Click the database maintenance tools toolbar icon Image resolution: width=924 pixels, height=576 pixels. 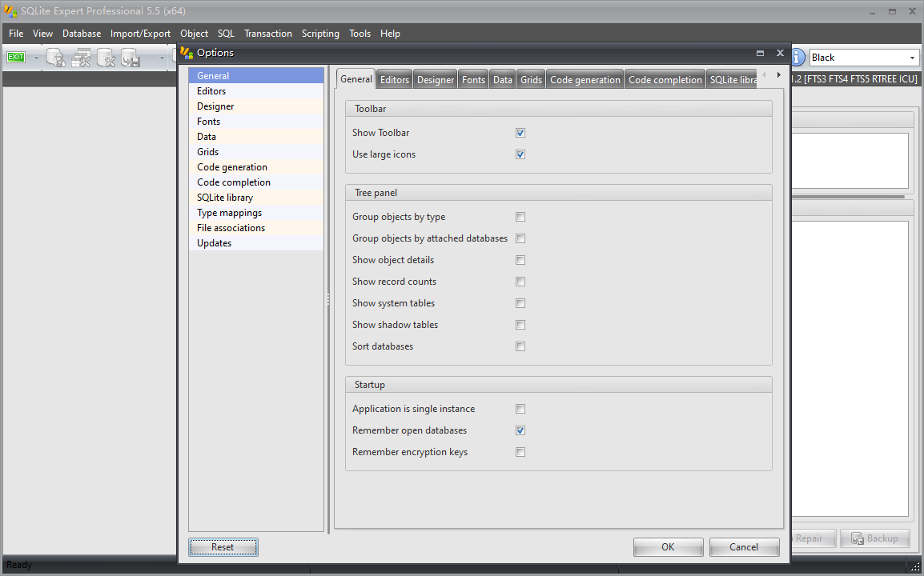(106, 58)
